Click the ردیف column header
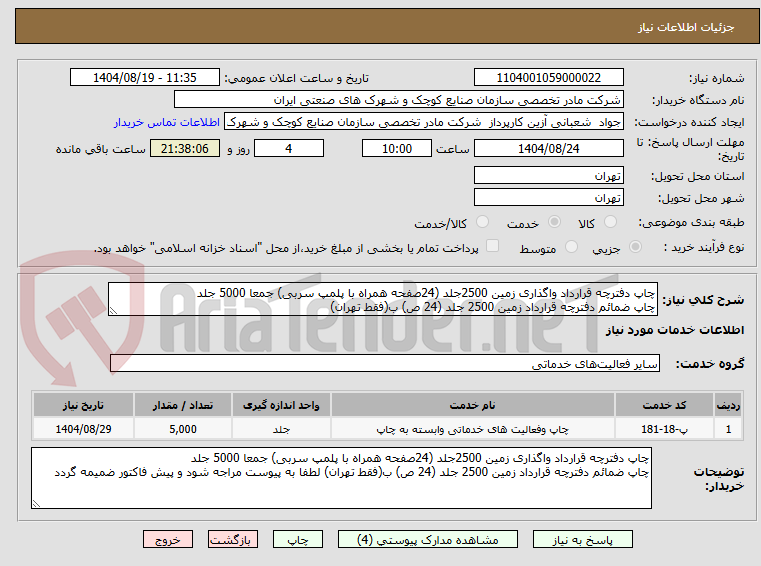761x566 pixels. pyautogui.click(x=728, y=405)
